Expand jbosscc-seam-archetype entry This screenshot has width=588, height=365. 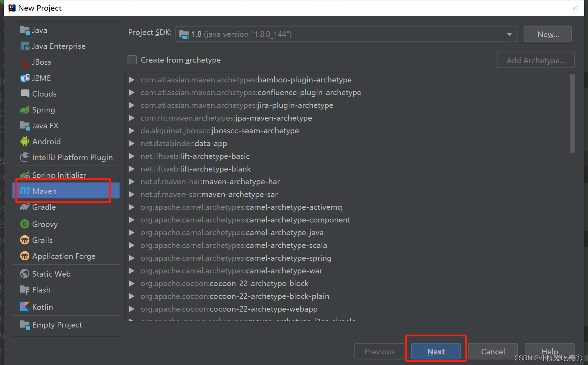(x=132, y=131)
